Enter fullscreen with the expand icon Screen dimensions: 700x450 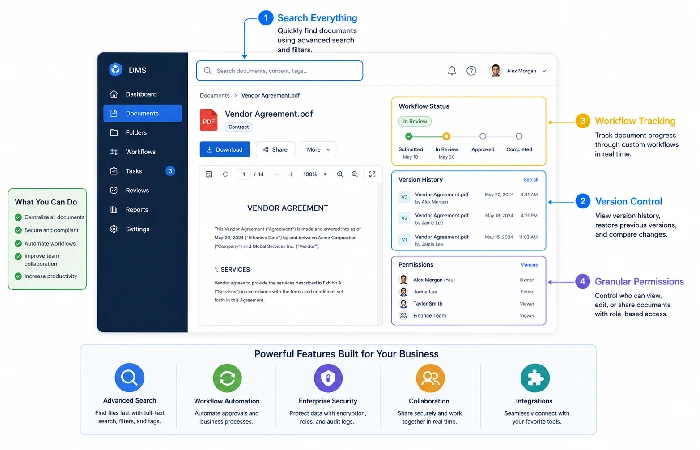coord(372,174)
